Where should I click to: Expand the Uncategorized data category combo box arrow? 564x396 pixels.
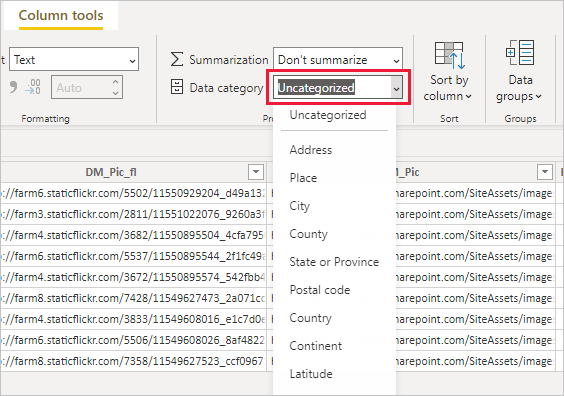point(396,88)
